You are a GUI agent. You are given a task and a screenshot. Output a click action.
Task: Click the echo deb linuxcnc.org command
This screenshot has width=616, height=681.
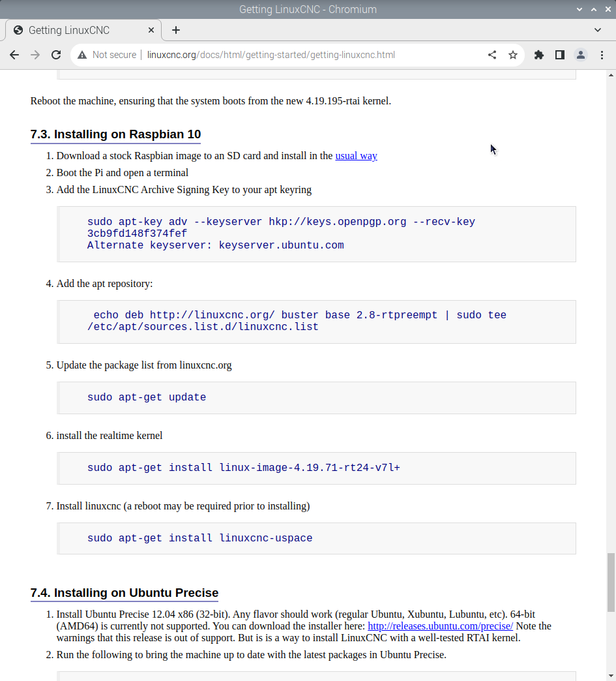click(297, 321)
